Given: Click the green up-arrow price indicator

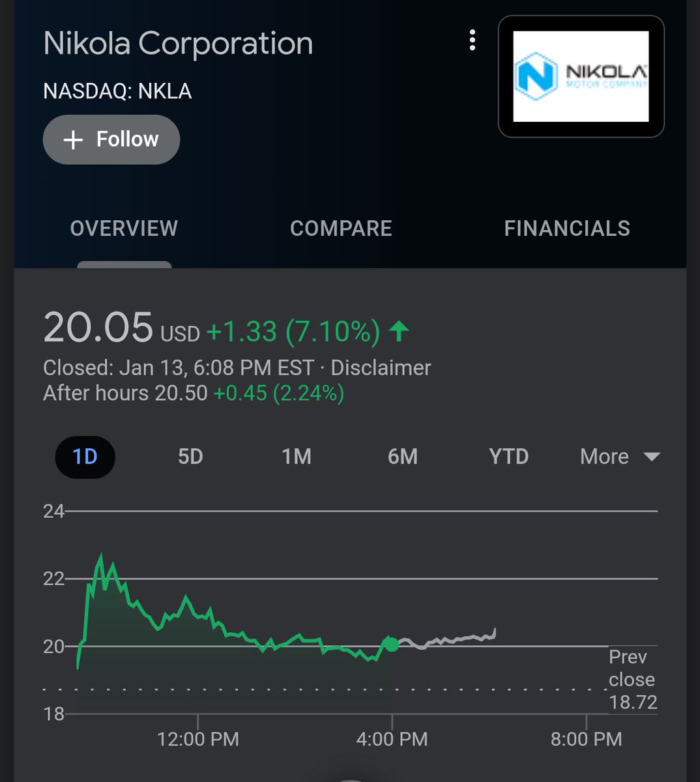Looking at the screenshot, I should [399, 331].
